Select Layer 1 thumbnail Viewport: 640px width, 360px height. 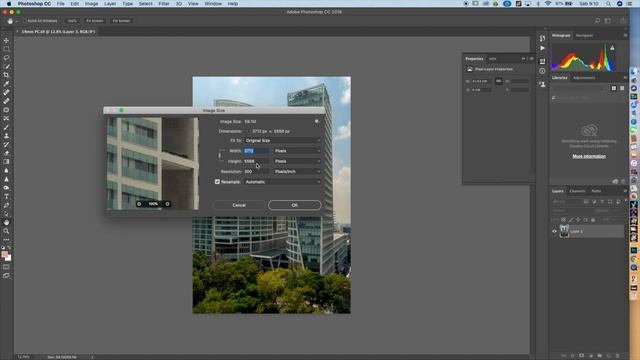[564, 231]
